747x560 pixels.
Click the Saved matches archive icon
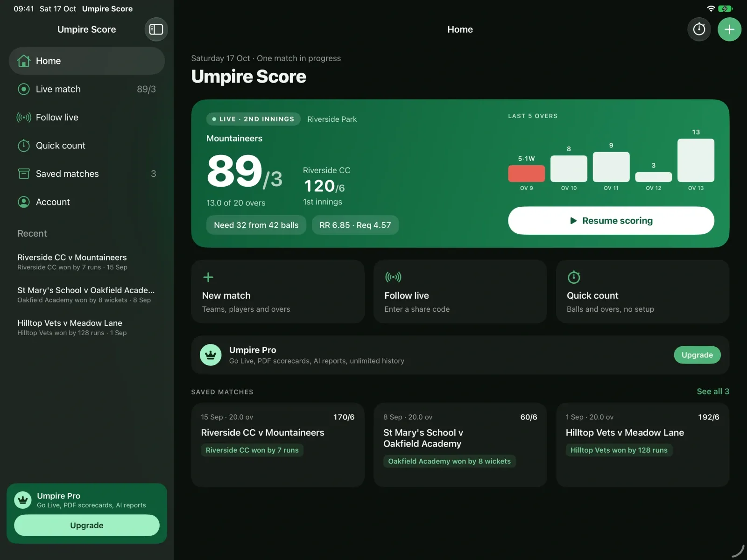[x=24, y=174]
